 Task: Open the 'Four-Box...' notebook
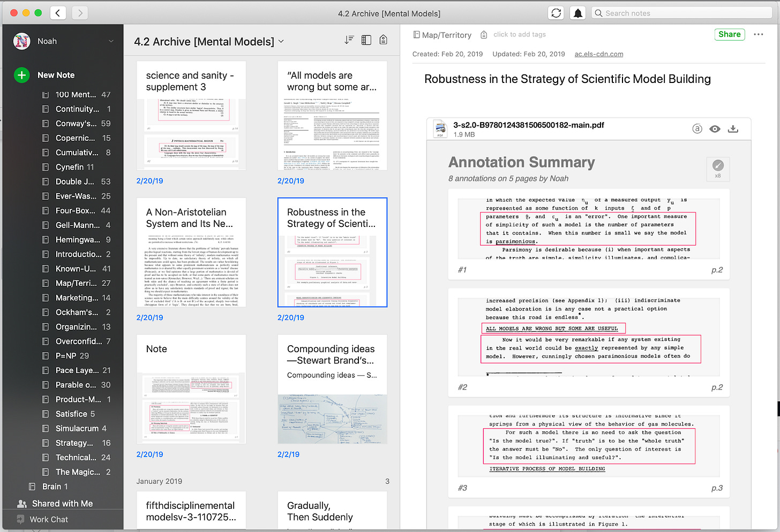click(x=77, y=211)
